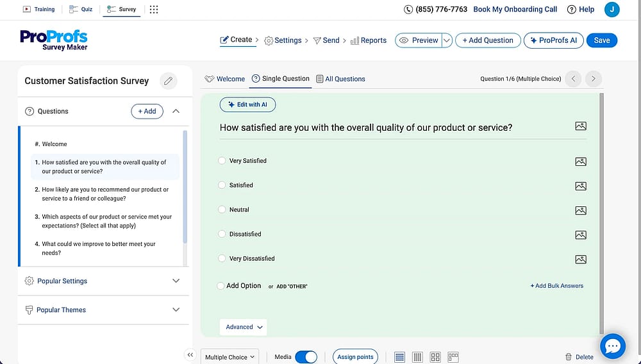Add image to Dissatisfied option
Screen dimensions: 641x364
click(581, 235)
